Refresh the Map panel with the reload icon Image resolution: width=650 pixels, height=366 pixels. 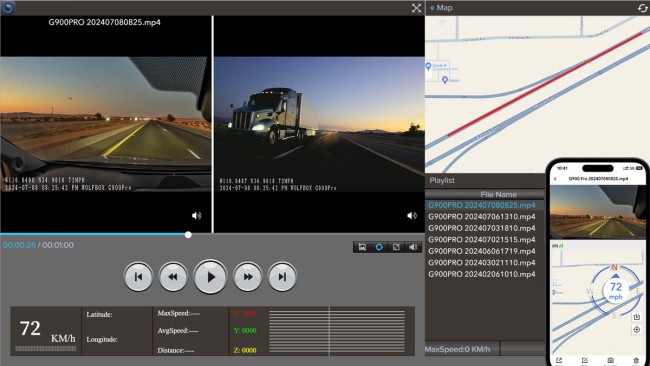[642, 8]
